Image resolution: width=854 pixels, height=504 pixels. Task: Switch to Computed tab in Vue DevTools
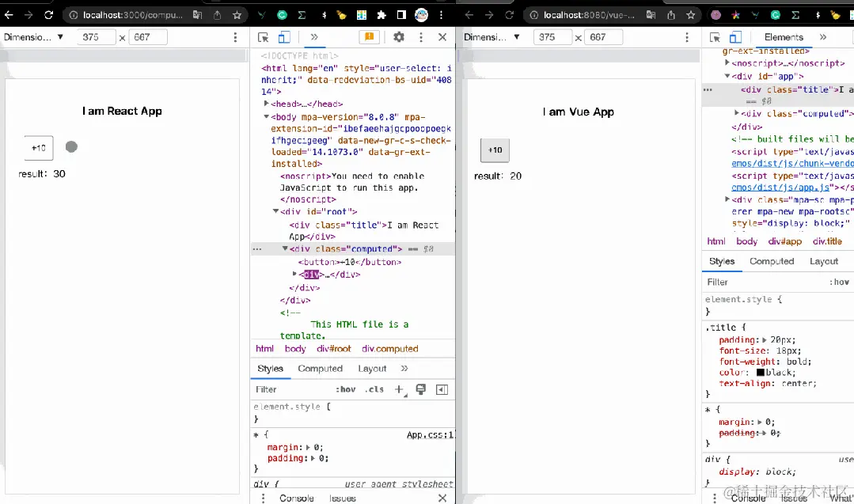[x=772, y=261]
